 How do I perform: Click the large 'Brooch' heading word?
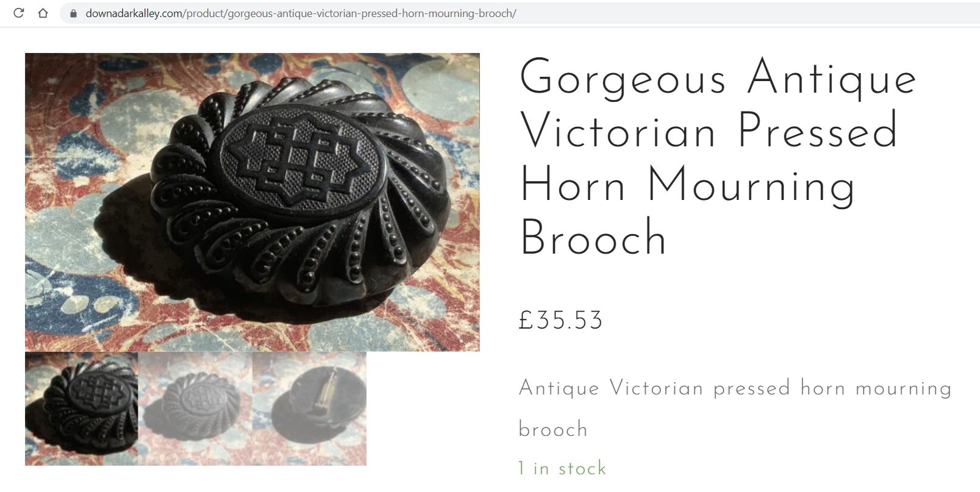(593, 238)
